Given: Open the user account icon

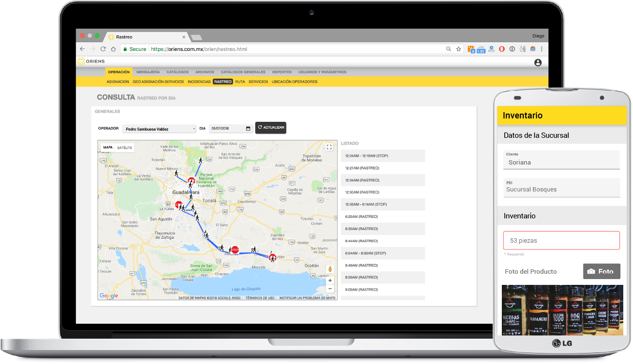Looking at the screenshot, I should pos(538,63).
